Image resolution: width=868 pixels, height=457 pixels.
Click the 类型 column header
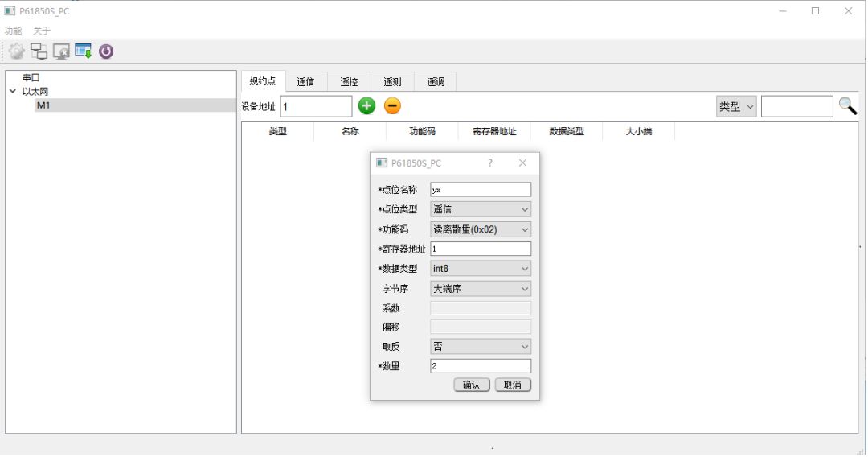click(278, 132)
